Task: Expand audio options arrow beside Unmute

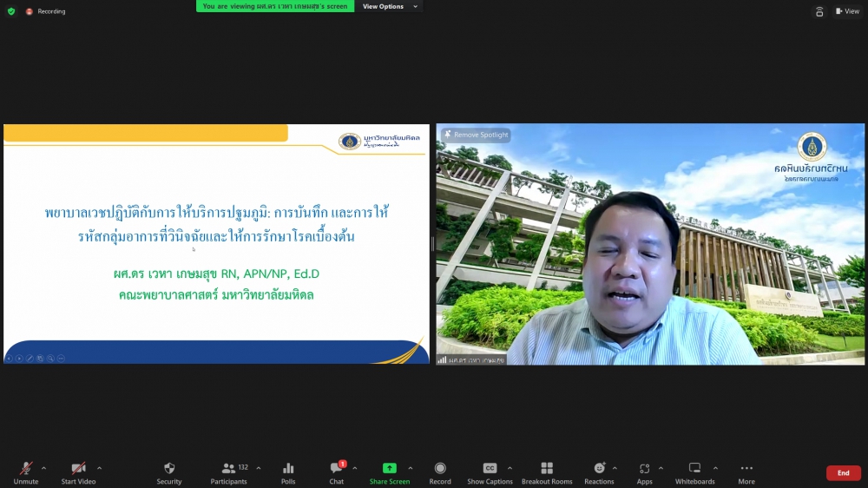Action: pyautogui.click(x=43, y=468)
